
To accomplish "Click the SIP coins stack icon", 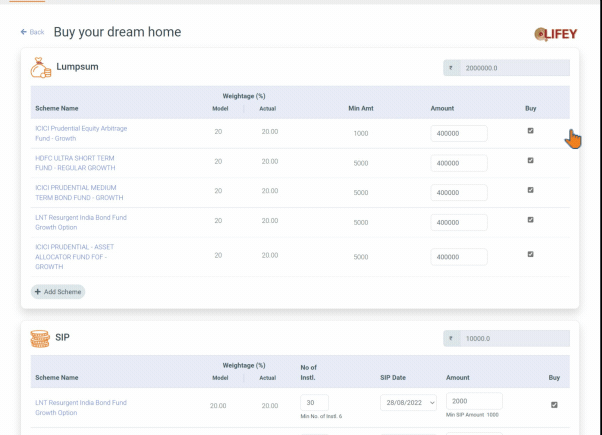I will (x=40, y=338).
